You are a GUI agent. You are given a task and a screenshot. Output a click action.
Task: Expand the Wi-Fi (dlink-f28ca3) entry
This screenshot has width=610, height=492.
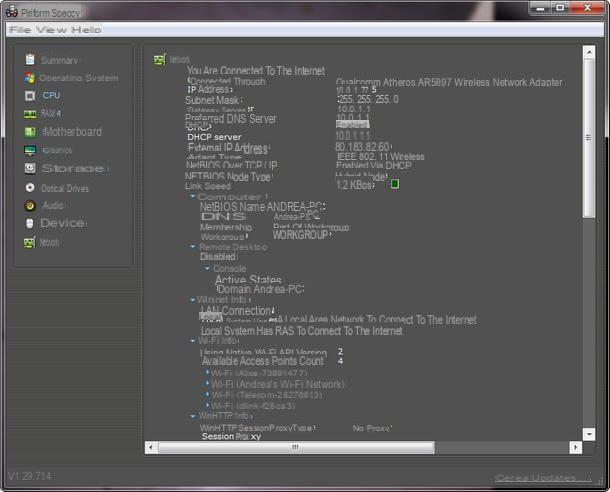(208, 405)
